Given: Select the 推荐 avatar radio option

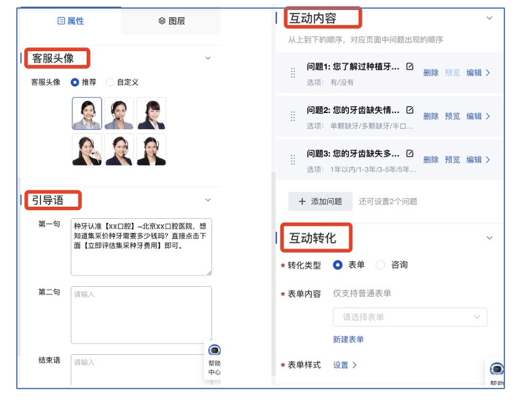Looking at the screenshot, I should coord(75,82).
